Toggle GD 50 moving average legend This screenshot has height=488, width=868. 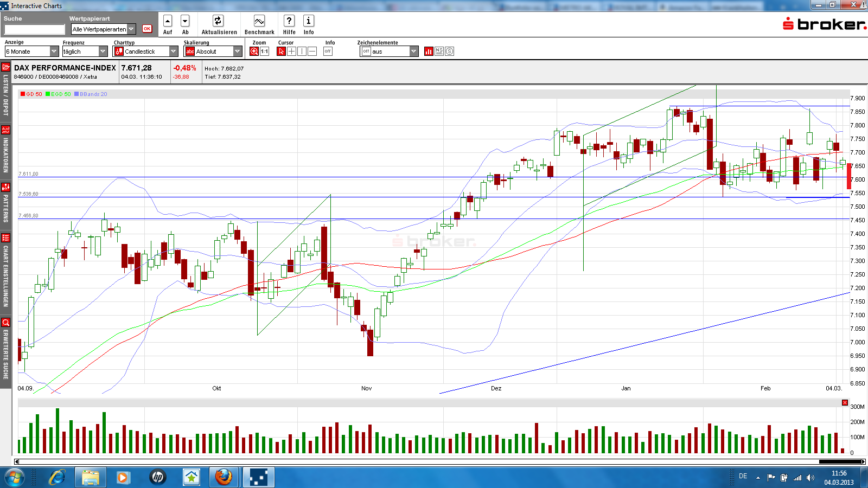tap(31, 94)
